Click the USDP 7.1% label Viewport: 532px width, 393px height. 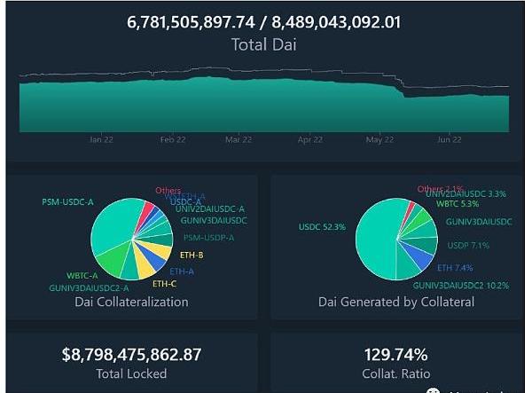[466, 245]
